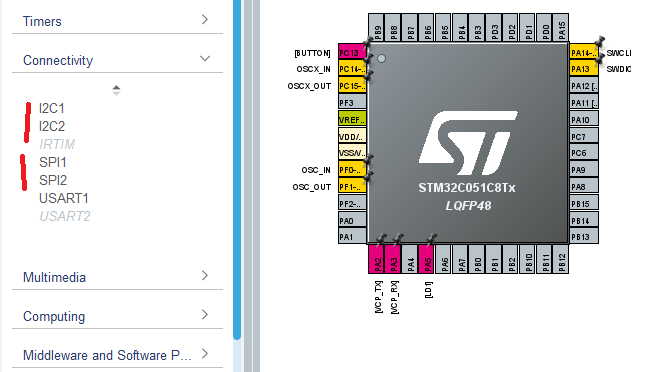
Task: Click pin PB15 on the right side
Action: click(x=584, y=203)
